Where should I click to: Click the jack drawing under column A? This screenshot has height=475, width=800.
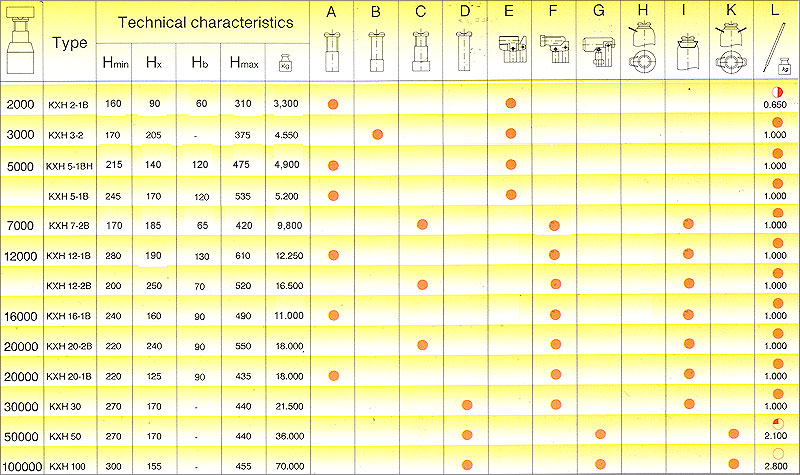[332, 51]
